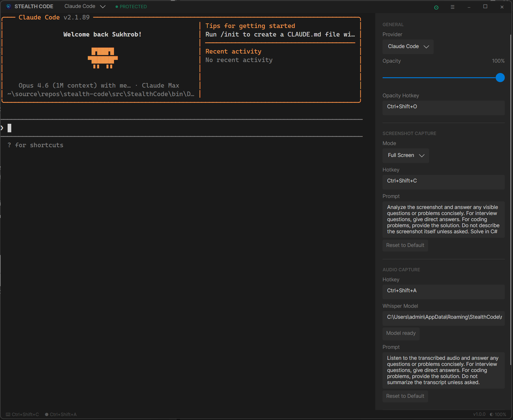Click the screenshot capture prompt text box
513x420 pixels.
pos(443,219)
